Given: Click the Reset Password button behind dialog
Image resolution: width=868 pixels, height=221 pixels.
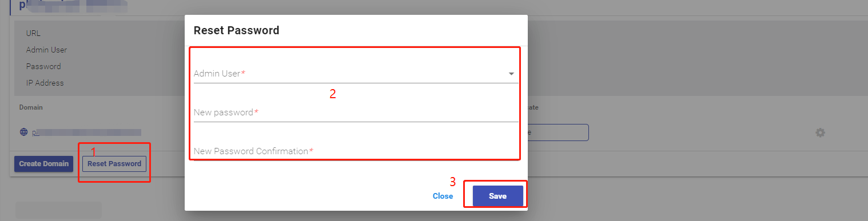Looking at the screenshot, I should [x=114, y=163].
